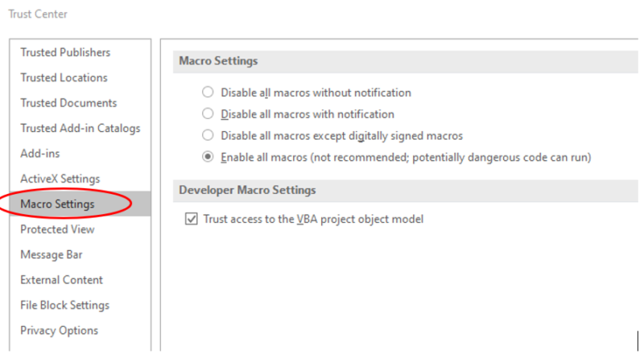Go to Trusted Locations section

coord(64,78)
